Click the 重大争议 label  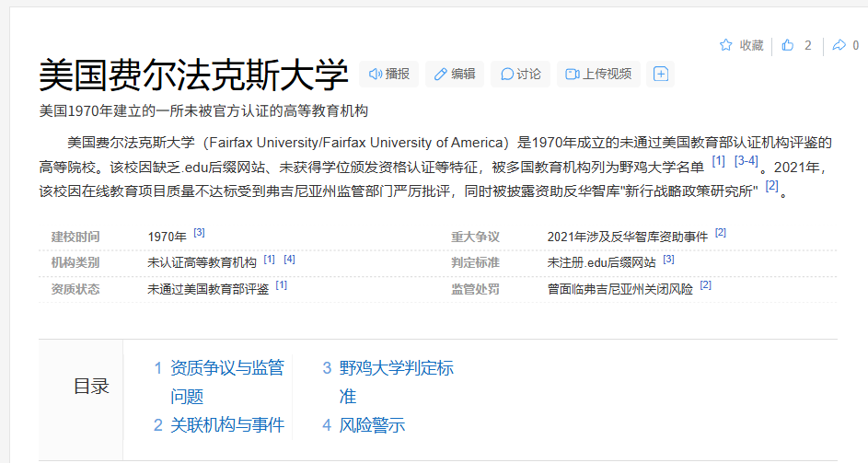click(475, 237)
